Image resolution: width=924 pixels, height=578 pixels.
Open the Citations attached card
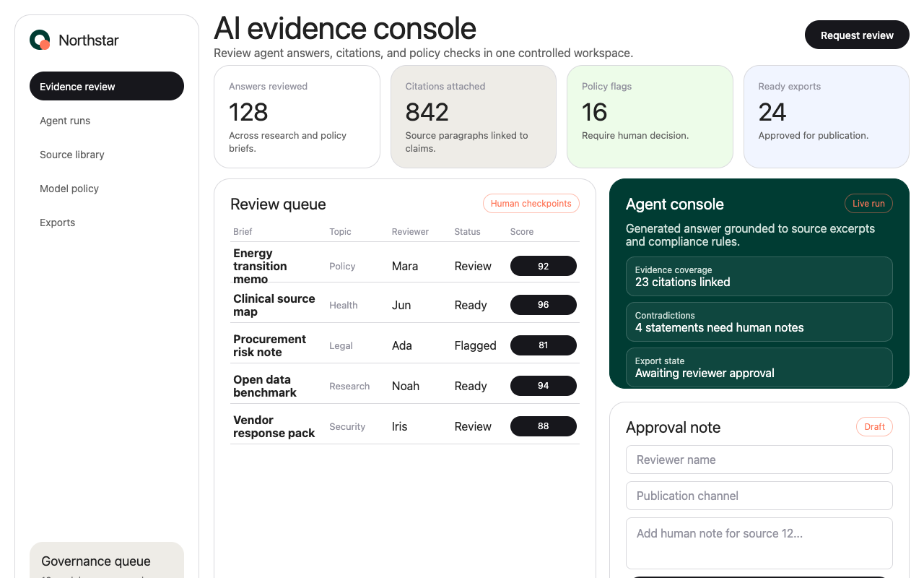[474, 117]
